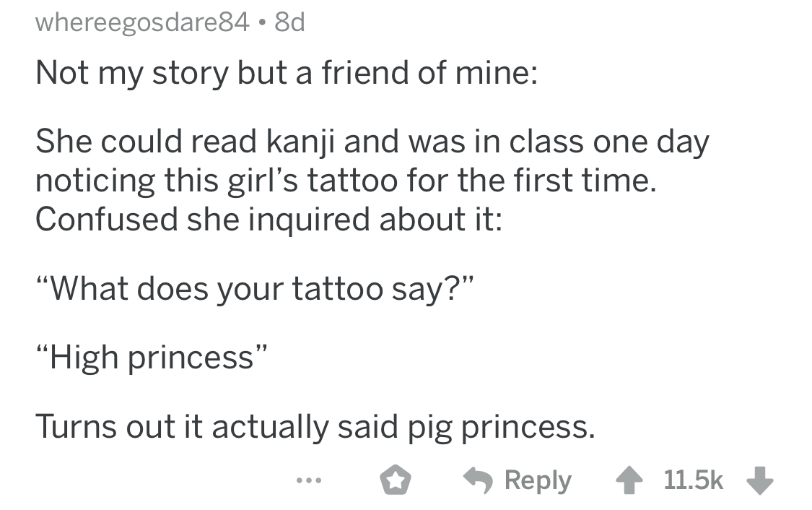Click the line starting "She could read kanji"
Viewport: 812px width, 510px height.
[x=372, y=142]
